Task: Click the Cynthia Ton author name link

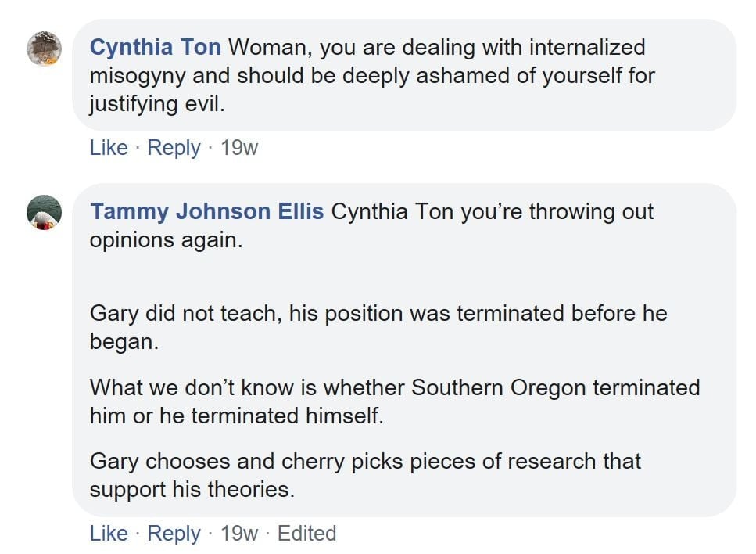Action: click(156, 47)
